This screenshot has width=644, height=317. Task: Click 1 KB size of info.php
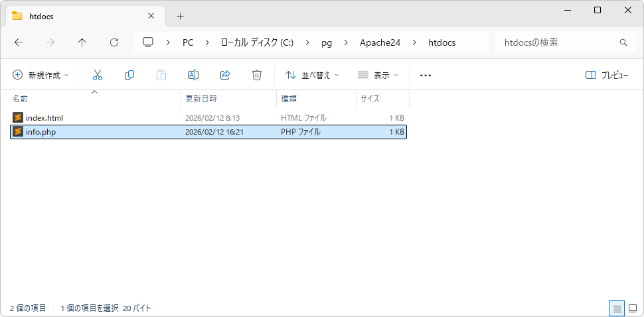pyautogui.click(x=397, y=132)
